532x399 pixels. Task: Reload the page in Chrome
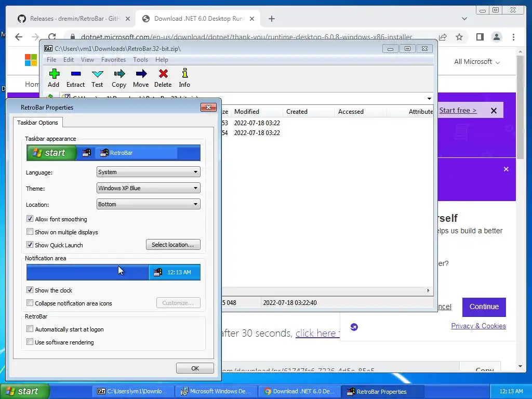click(52, 37)
